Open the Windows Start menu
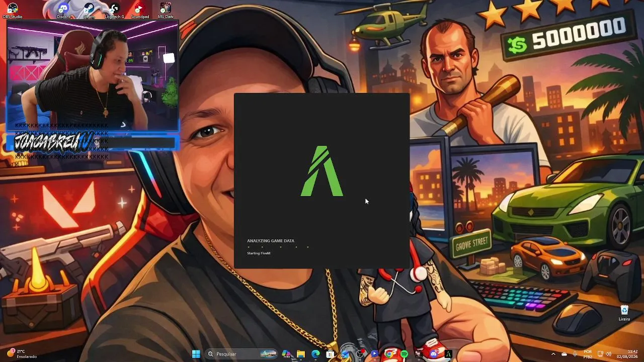Viewport: 644px width, 362px height. coord(196,354)
